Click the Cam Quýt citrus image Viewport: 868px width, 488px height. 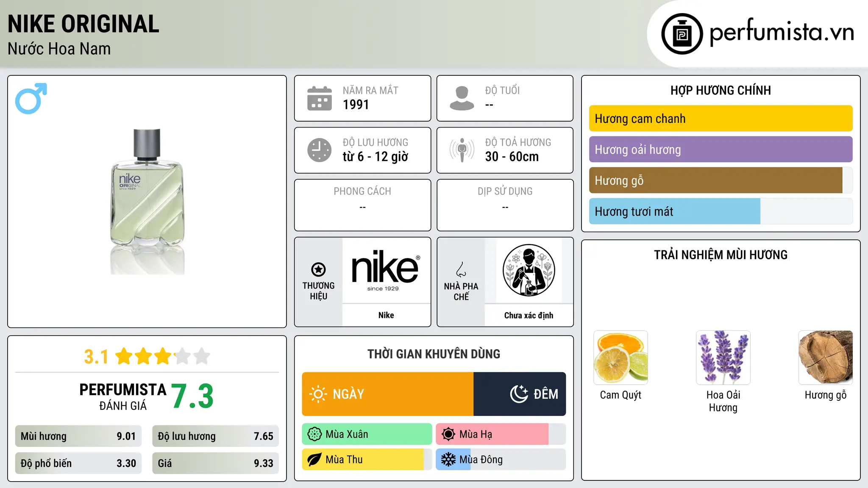coord(620,358)
